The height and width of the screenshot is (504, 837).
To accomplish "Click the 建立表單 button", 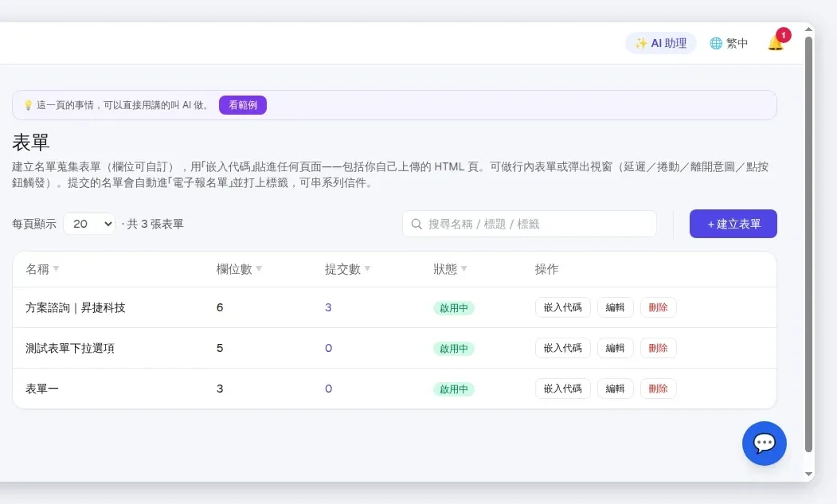I will pos(733,224).
